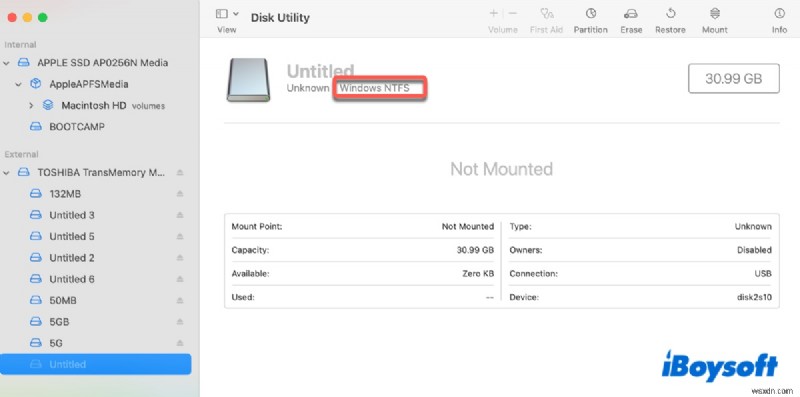Click the BOOTCAMP drive icon

pyautogui.click(x=36, y=127)
